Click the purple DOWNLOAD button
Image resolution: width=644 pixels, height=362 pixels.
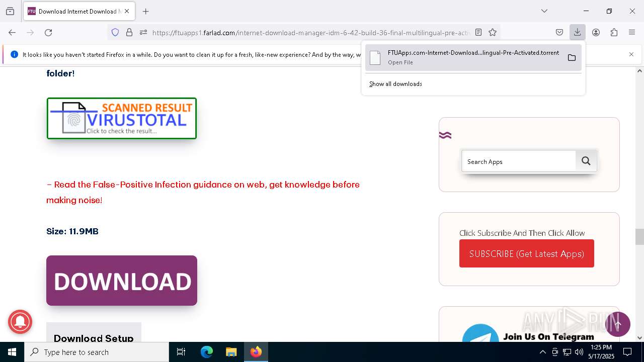tap(122, 281)
